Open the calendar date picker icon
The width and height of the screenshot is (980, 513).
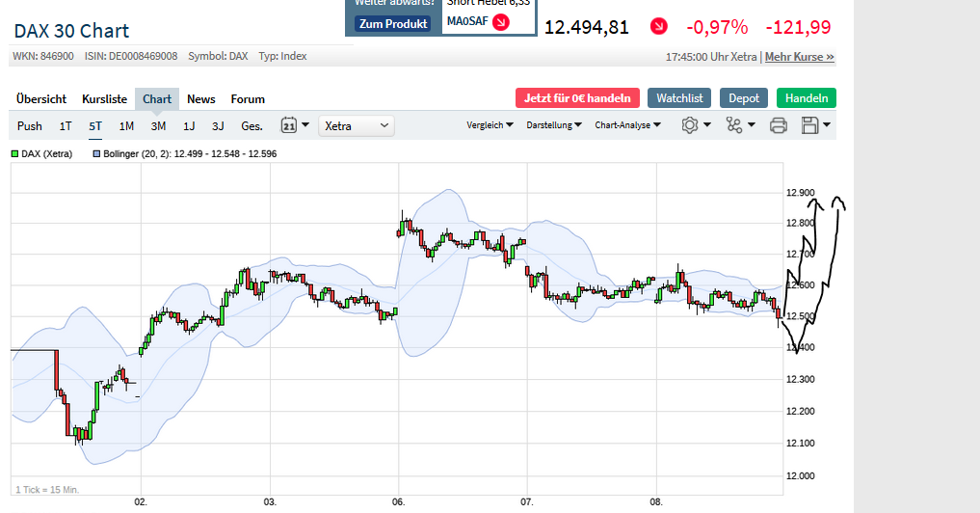click(x=288, y=125)
